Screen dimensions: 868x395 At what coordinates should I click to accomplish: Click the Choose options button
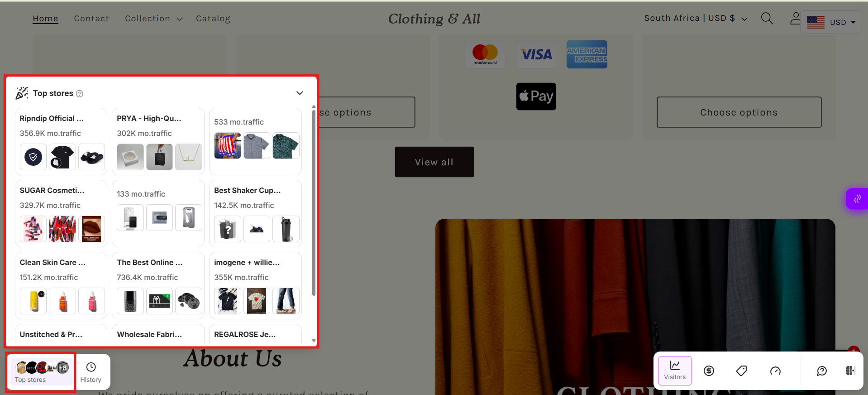pos(739,112)
